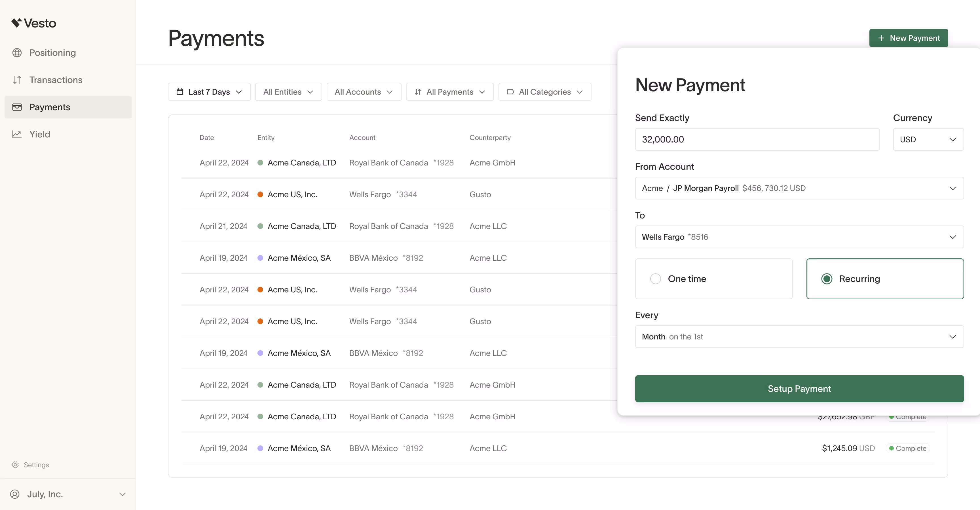Open Settings link in sidebar
This screenshot has height=510, width=980.
pyautogui.click(x=30, y=464)
